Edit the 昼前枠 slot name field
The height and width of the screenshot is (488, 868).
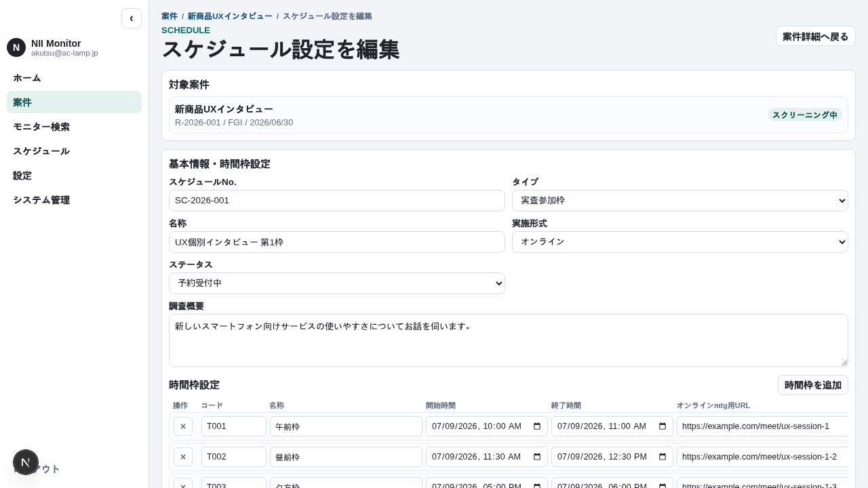(x=346, y=457)
